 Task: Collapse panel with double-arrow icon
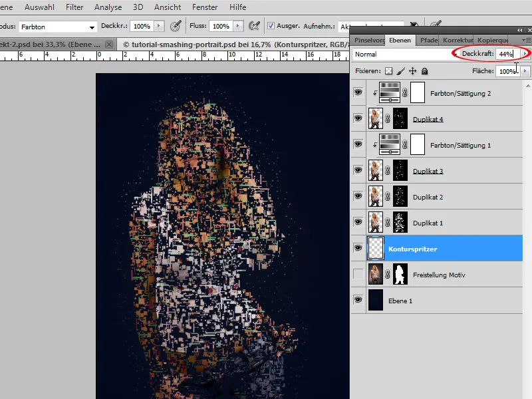coord(519,30)
